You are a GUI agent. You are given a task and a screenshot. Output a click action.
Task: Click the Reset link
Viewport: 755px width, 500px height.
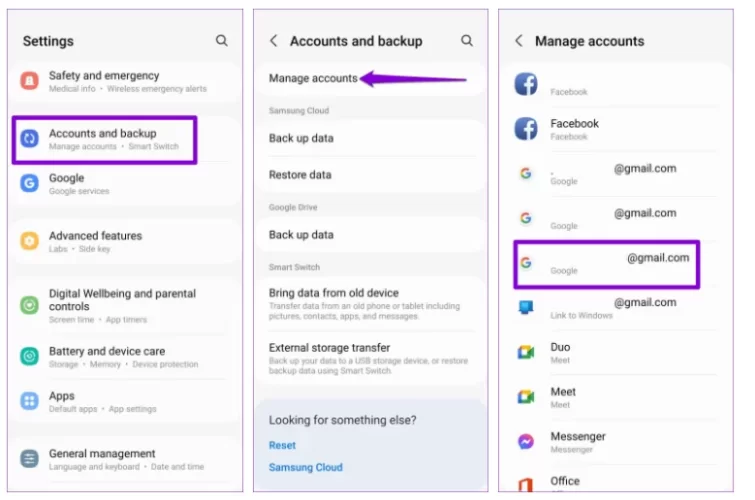282,445
